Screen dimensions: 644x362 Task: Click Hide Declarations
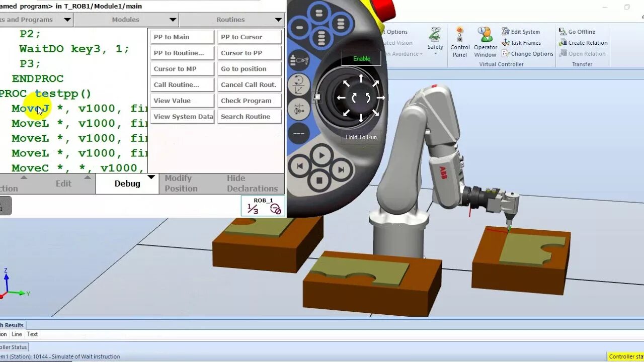(253, 184)
